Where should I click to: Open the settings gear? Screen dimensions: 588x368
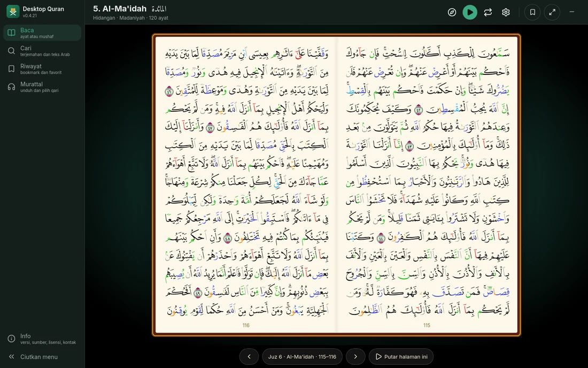pyautogui.click(x=506, y=12)
